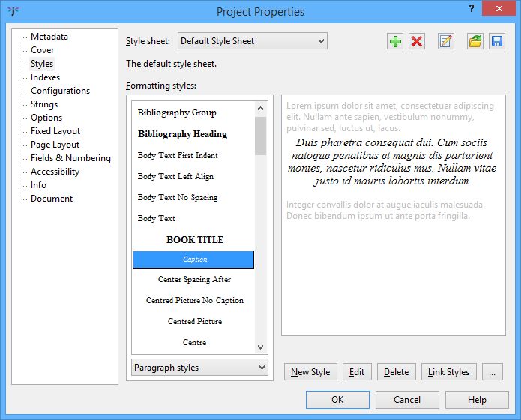Select the Bibliography Group style

(x=193, y=112)
